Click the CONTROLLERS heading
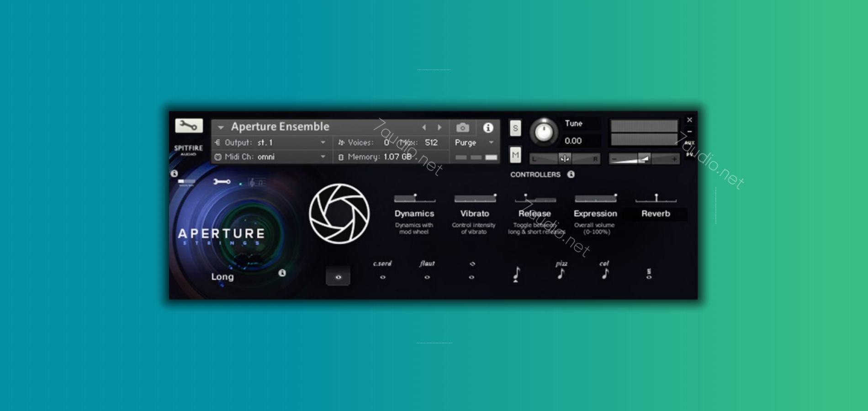 click(x=535, y=174)
